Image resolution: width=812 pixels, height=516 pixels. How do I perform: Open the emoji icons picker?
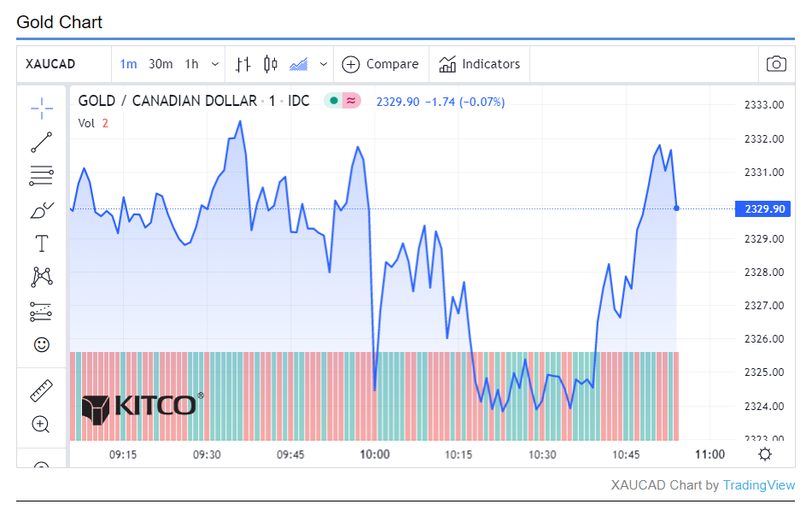41,345
